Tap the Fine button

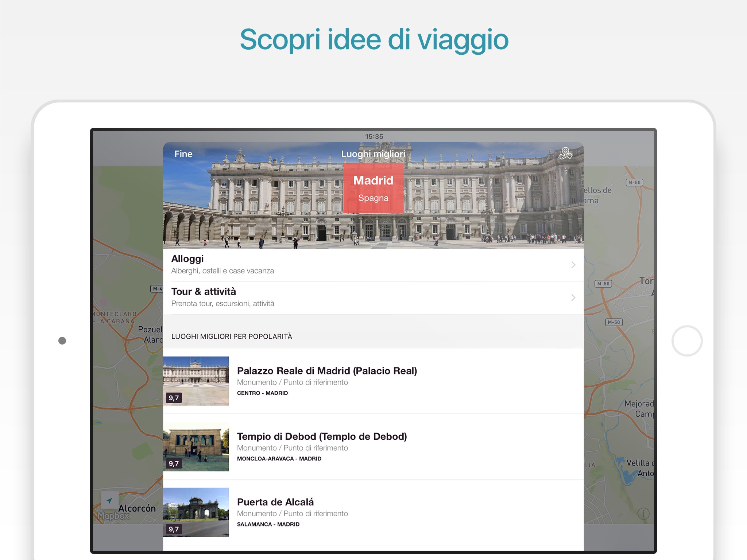coord(183,154)
